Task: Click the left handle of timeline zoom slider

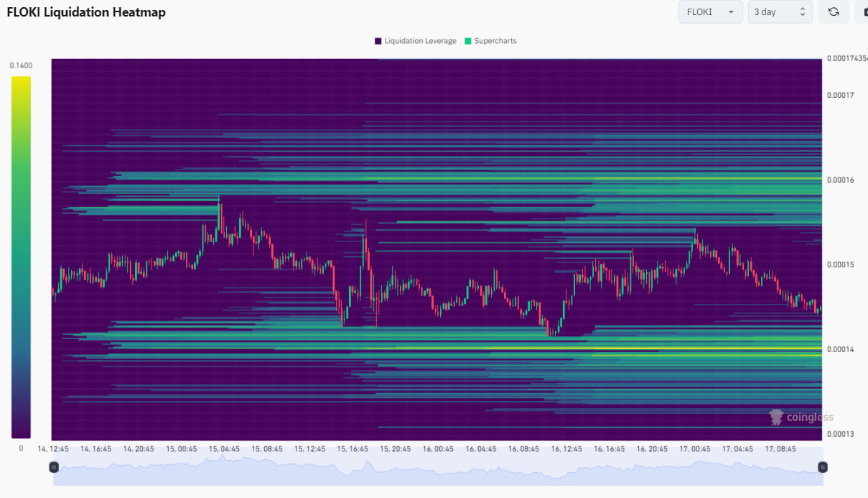Action: [54, 467]
